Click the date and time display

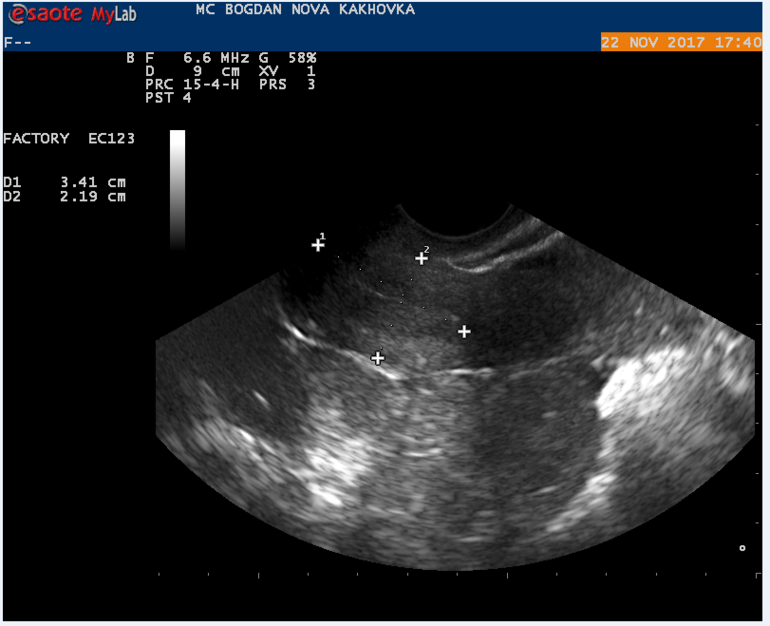coord(680,43)
